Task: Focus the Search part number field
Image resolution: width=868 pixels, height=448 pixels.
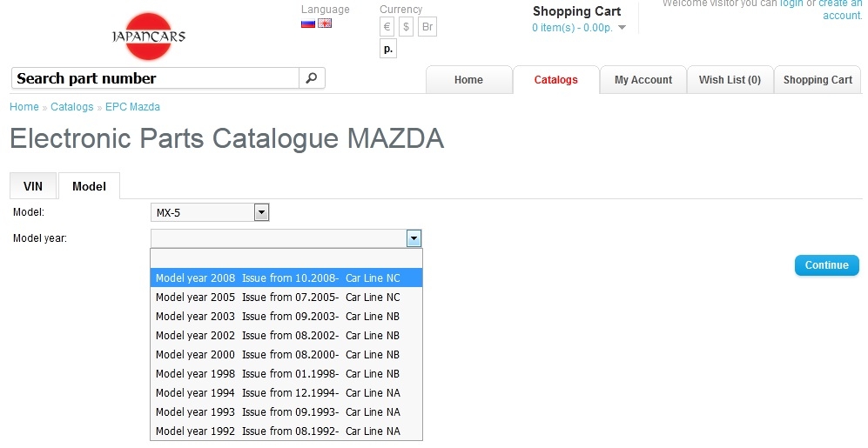Action: click(x=155, y=78)
